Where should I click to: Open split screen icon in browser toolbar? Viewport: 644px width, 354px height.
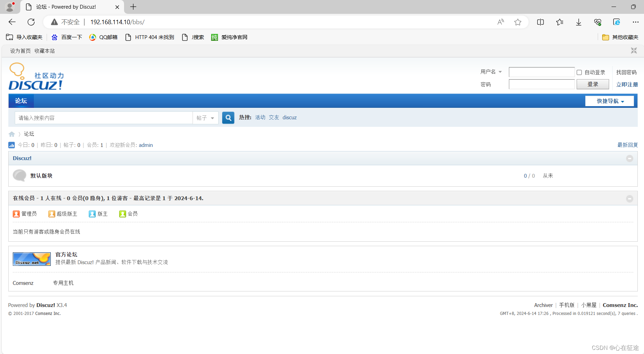pyautogui.click(x=541, y=22)
